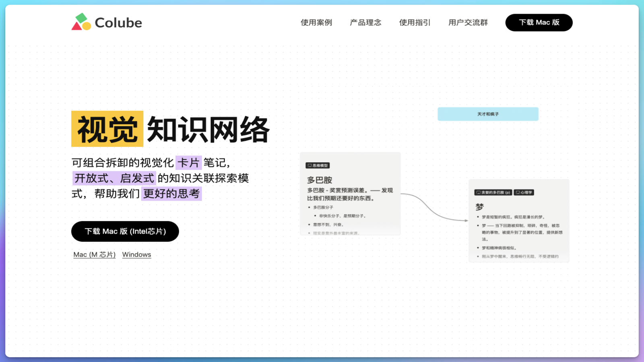Screen dimensions: 644x362
Task: Click the 下载 Mac 版 (Intel芯片) button
Action: pyautogui.click(x=125, y=231)
